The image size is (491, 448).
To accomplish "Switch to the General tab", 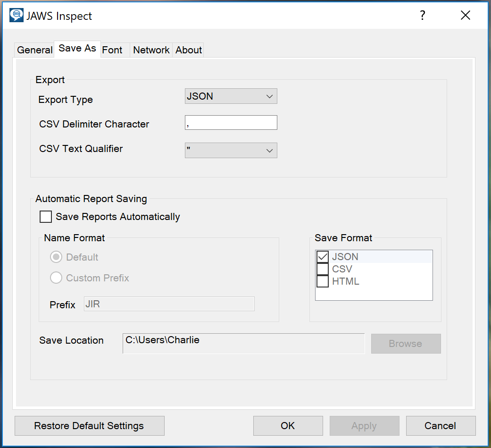I will 34,50.
